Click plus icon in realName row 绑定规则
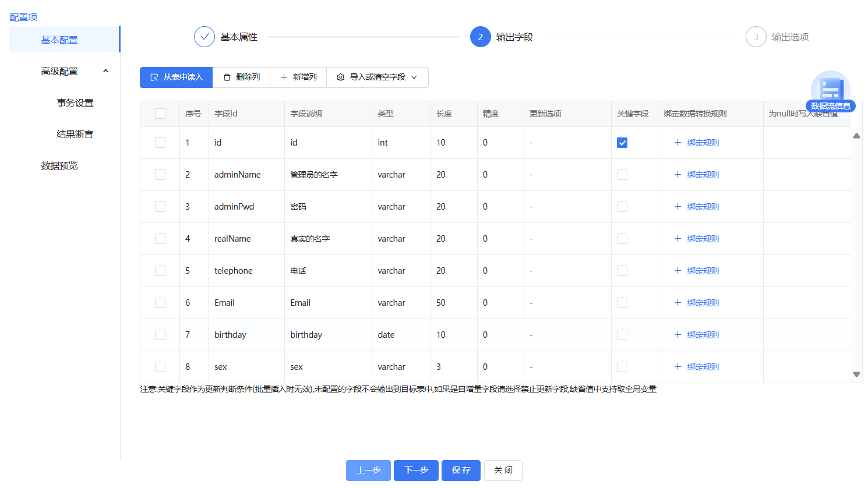Image resolution: width=868 pixels, height=488 pixels. tap(678, 239)
